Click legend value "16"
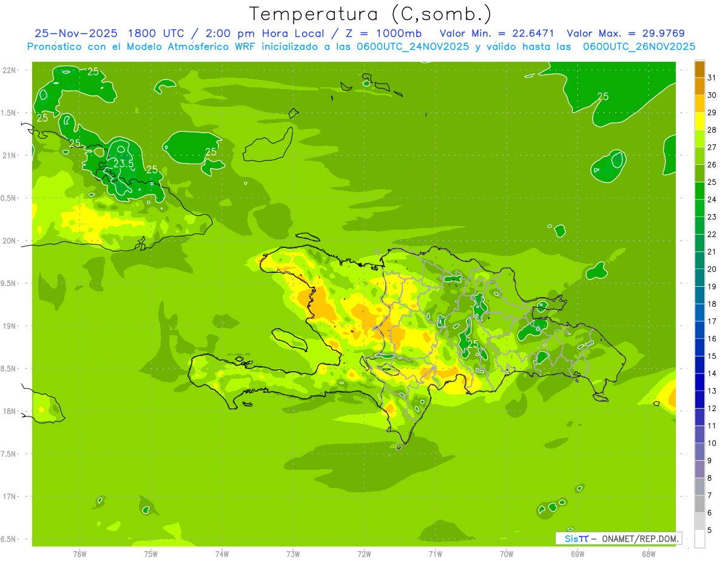This screenshot has width=728, height=562. tap(712, 339)
